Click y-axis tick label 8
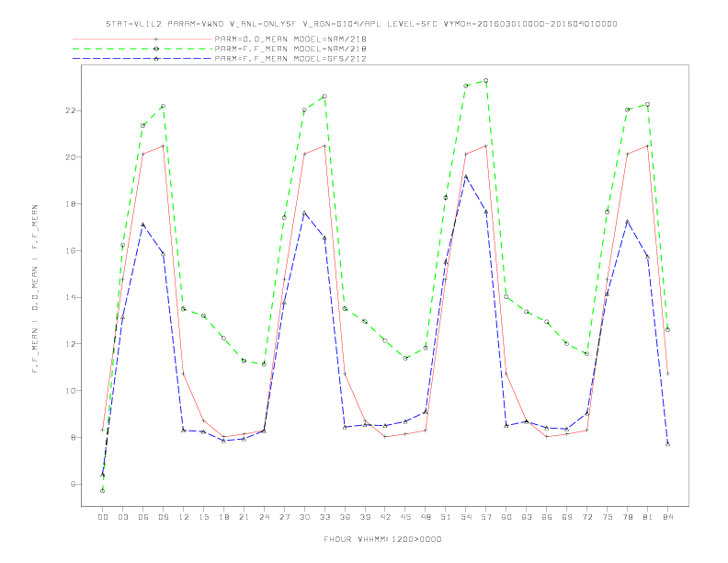The image size is (728, 563). [73, 437]
